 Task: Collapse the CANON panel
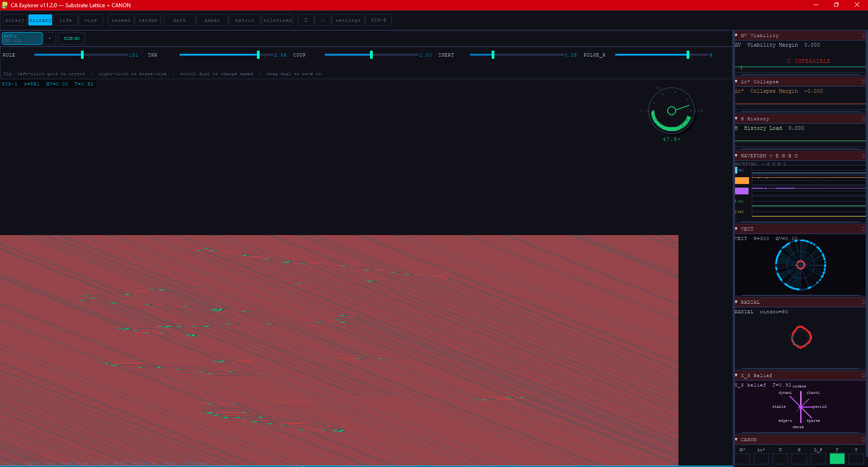[736, 439]
